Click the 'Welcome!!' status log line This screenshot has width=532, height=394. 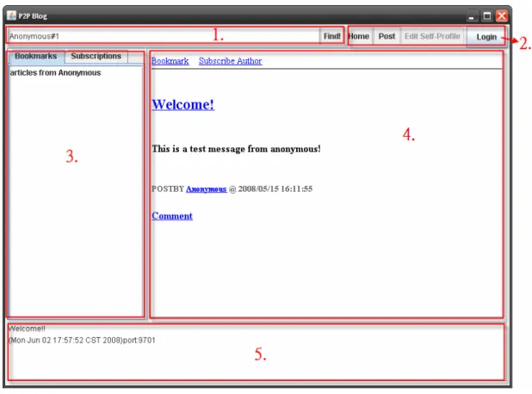pyautogui.click(x=27, y=329)
